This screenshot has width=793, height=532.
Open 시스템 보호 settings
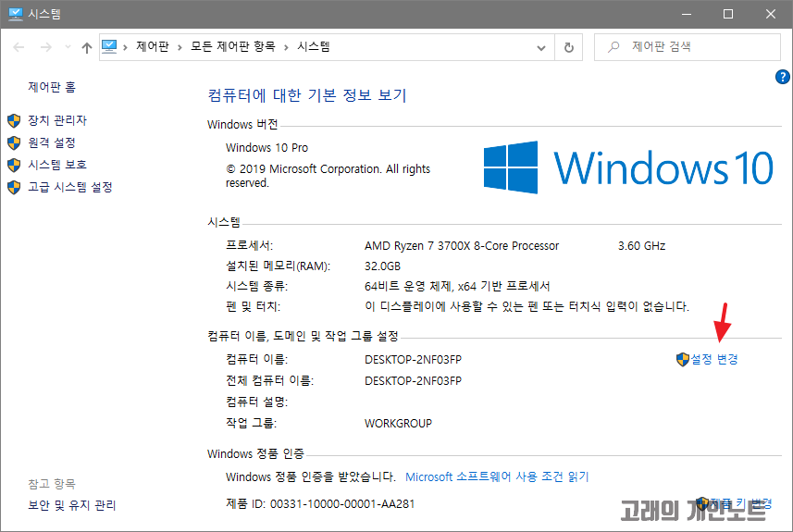tap(57, 165)
